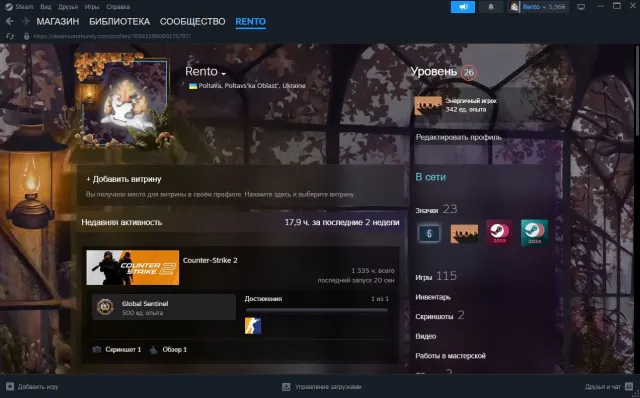Go back with the left arrow

[9, 21]
